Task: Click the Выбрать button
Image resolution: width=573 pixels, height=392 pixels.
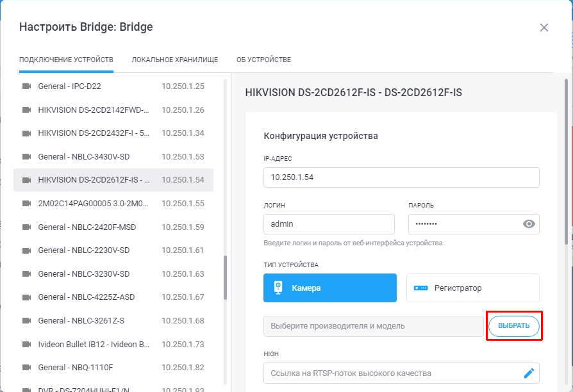Action: point(514,325)
